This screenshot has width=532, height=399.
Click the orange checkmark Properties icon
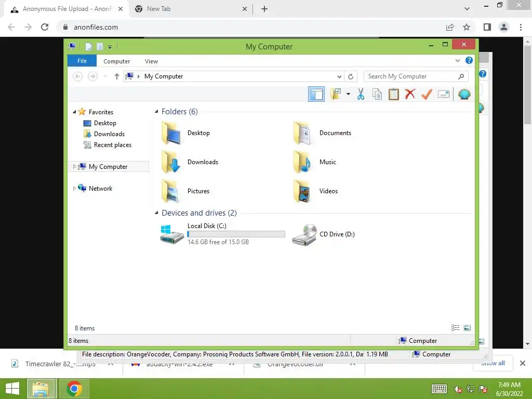pyautogui.click(x=427, y=94)
